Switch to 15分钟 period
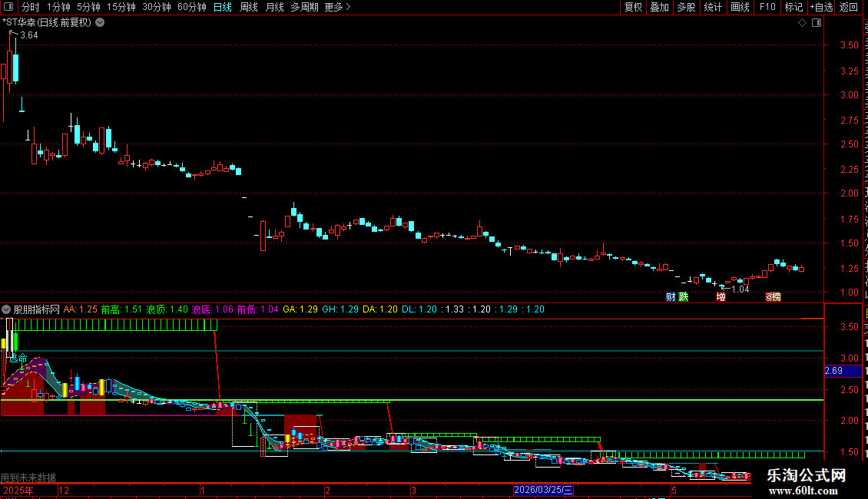Image resolution: width=868 pixels, height=499 pixels. pos(121,7)
